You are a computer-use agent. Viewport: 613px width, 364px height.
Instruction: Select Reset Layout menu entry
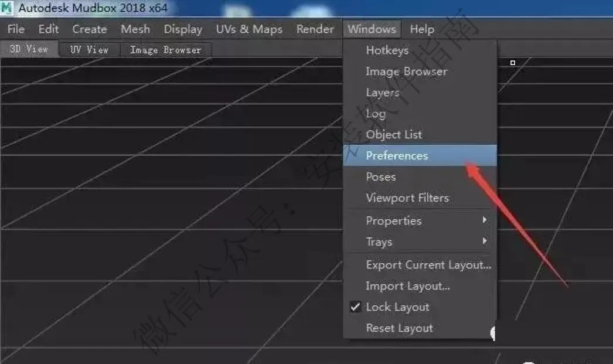420,328
